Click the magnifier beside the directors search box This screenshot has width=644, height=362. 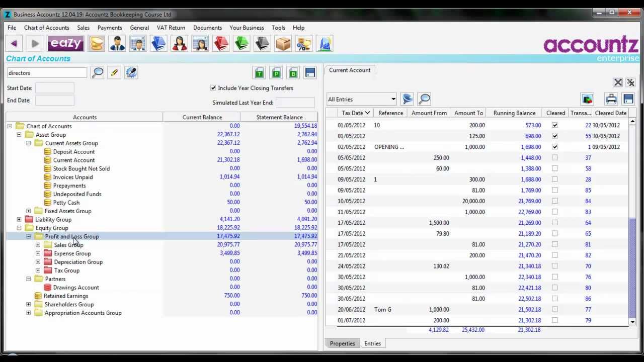[98, 73]
